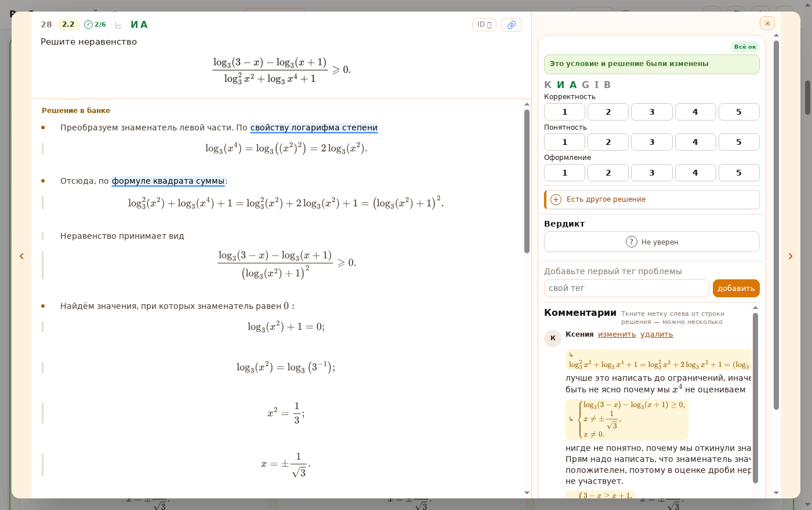Viewport: 812px width, 510px height.
Task: Click the 2/6 checkmark counter
Action: 95,24
